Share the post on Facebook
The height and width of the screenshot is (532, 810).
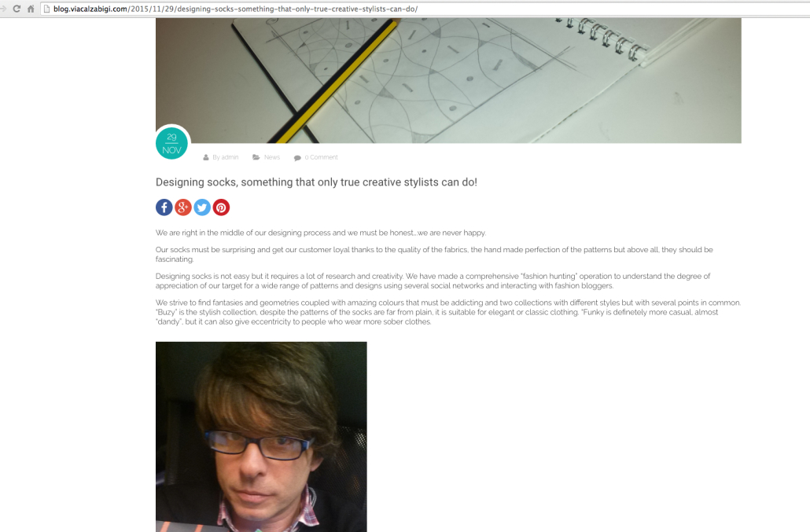coord(164,207)
